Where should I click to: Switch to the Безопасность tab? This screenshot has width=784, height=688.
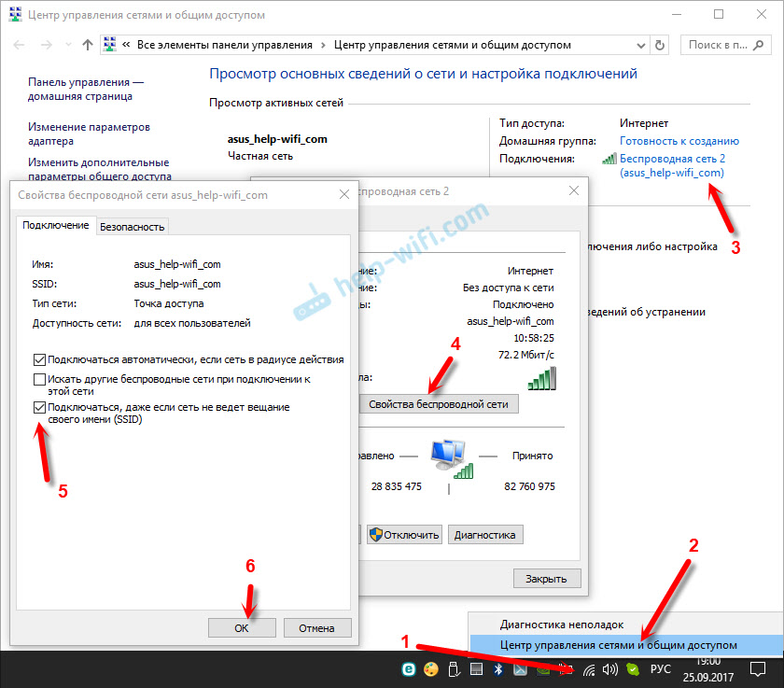pyautogui.click(x=132, y=227)
